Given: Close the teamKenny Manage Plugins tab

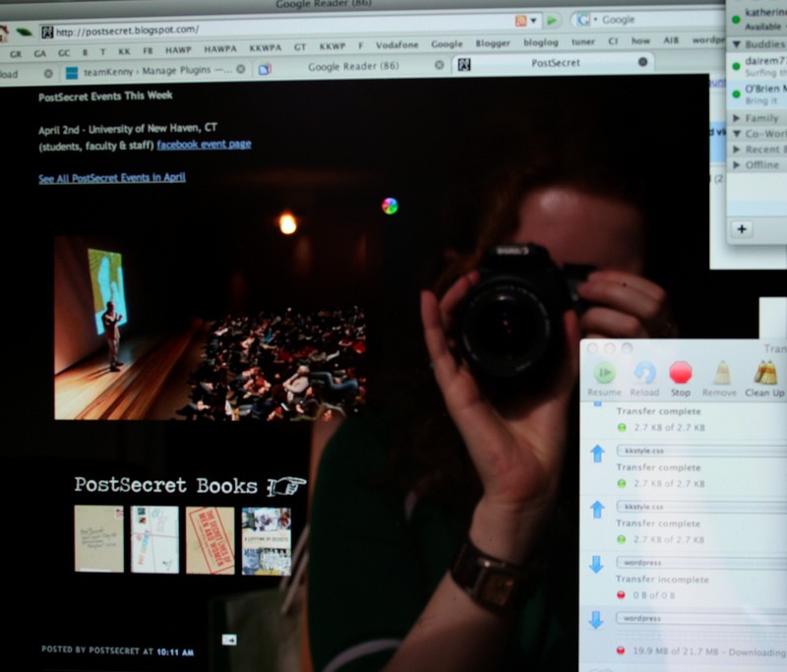Looking at the screenshot, I should coord(241,69).
